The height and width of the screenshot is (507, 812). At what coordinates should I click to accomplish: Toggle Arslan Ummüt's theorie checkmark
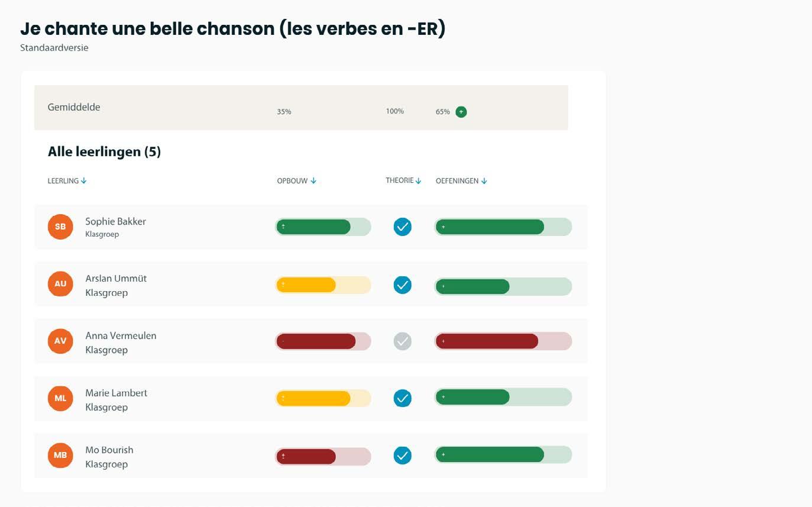[402, 285]
